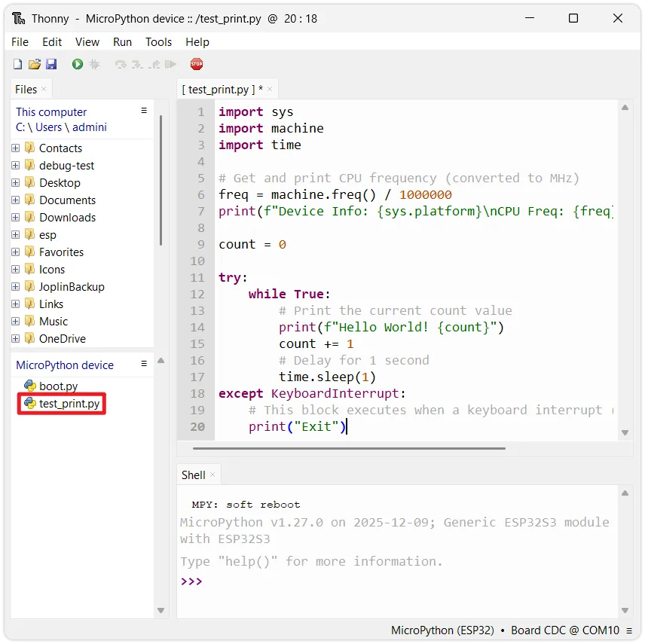Screen dimensions: 645x644
Task: Open the Tools menu
Action: coord(158,42)
